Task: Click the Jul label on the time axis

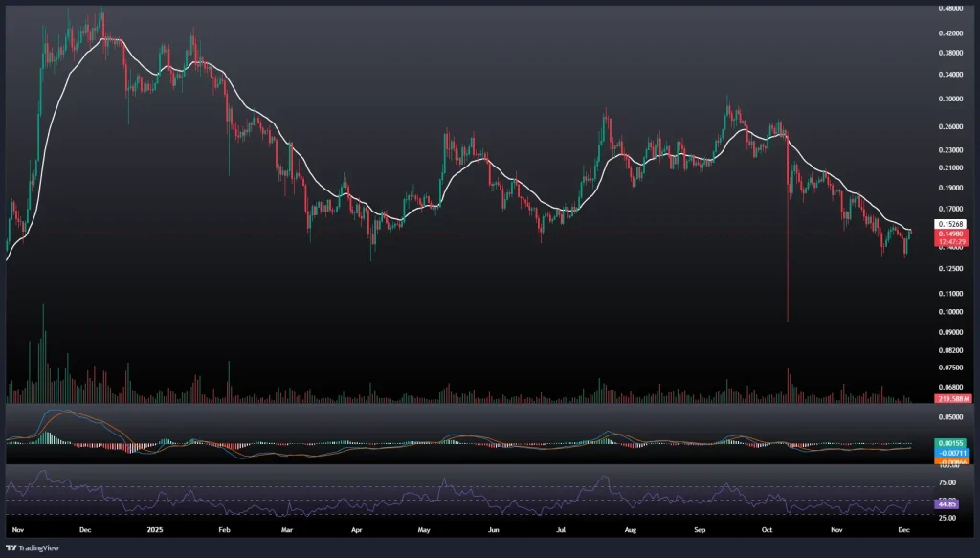Action: coord(561,528)
